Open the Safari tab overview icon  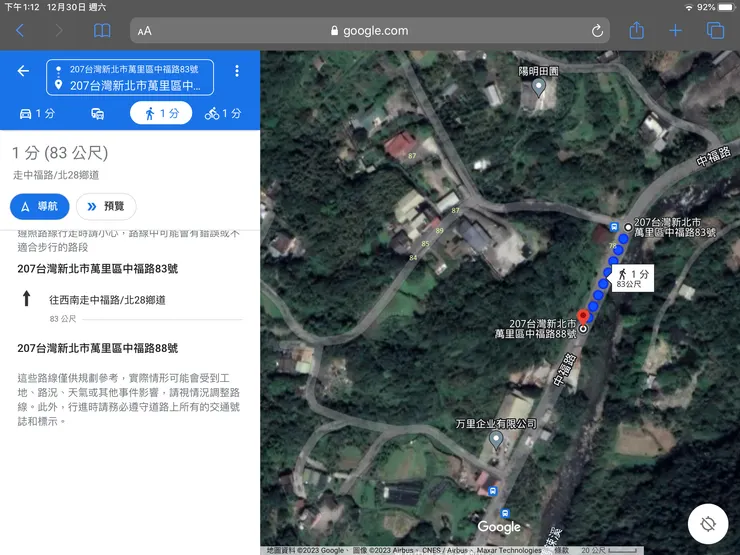715,31
